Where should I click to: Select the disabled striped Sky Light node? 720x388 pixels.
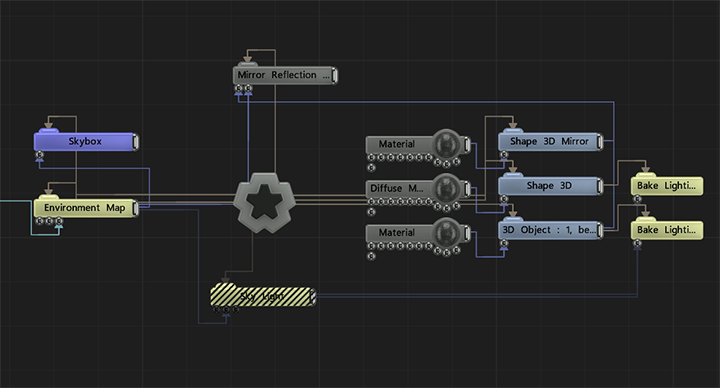click(263, 297)
